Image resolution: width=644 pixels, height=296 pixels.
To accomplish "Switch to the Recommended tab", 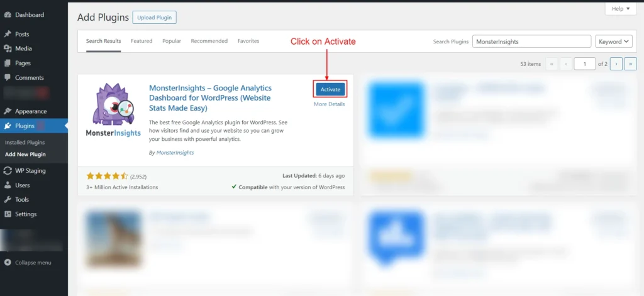I will click(209, 41).
